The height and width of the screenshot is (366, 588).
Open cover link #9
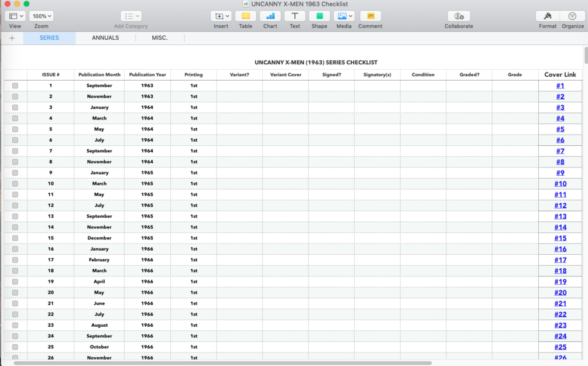coord(560,173)
